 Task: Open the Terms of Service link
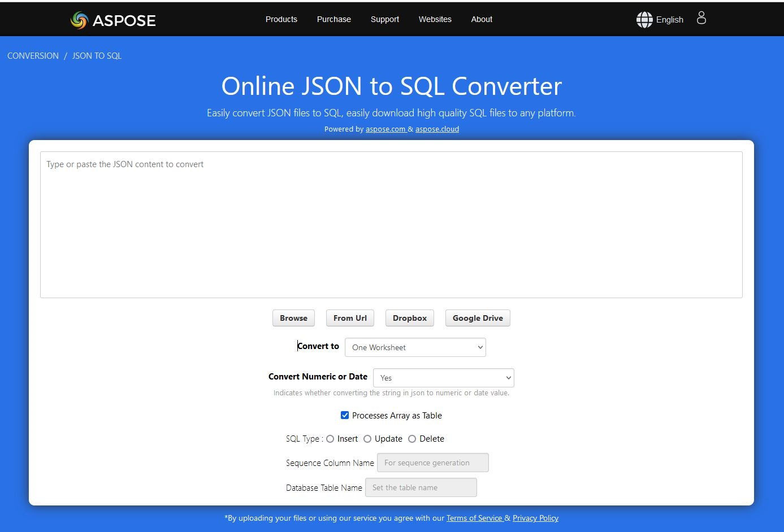(474, 518)
